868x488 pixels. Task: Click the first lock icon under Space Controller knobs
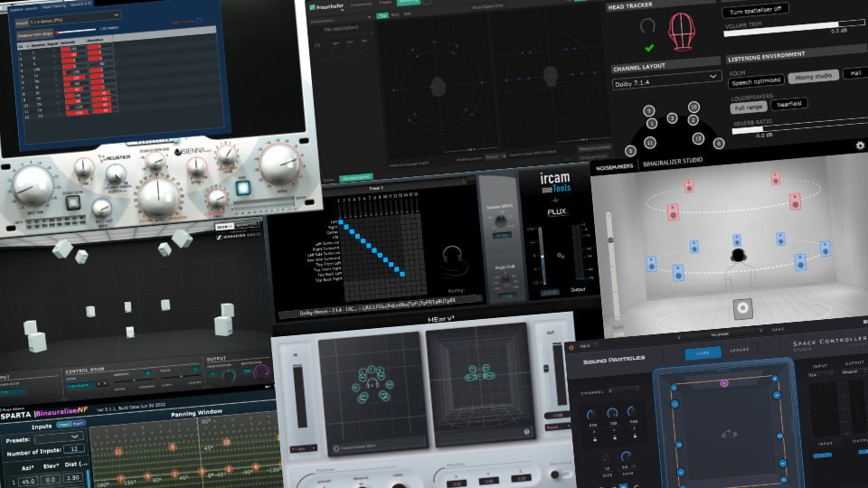tap(595, 438)
